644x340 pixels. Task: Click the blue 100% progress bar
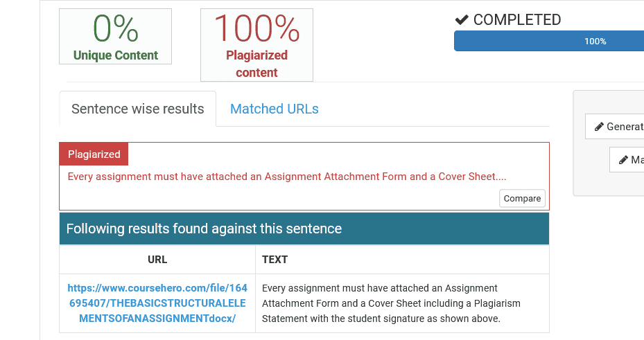pyautogui.click(x=549, y=41)
